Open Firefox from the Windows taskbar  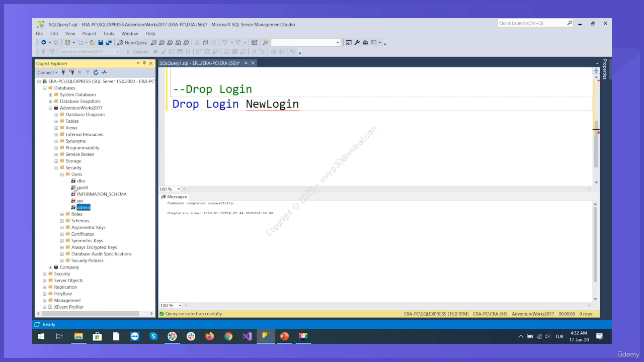[x=210, y=336]
